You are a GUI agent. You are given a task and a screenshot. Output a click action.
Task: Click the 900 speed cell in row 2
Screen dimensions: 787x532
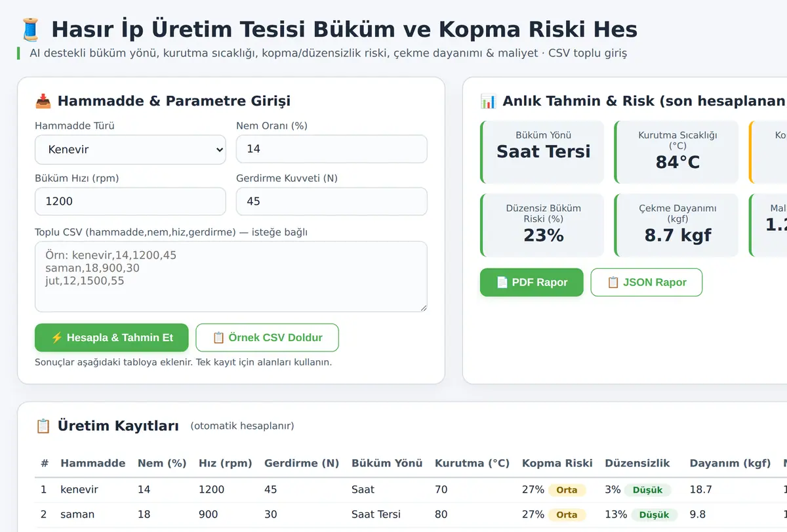click(208, 514)
